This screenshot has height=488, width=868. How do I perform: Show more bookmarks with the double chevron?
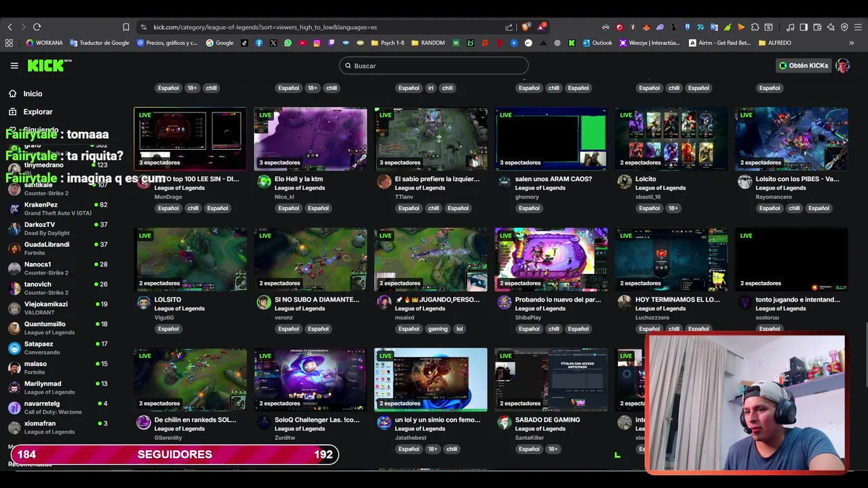[851, 43]
